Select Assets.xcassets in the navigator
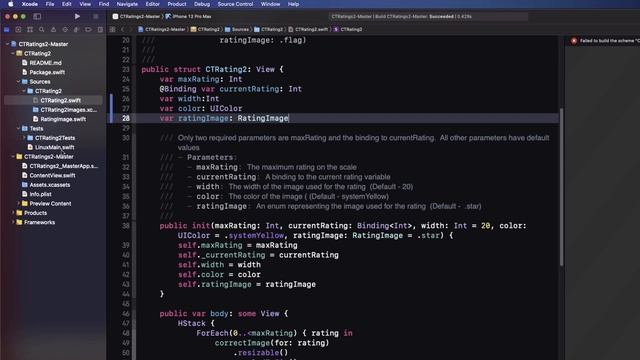Screen dimensions: 640x360 tap(49, 185)
